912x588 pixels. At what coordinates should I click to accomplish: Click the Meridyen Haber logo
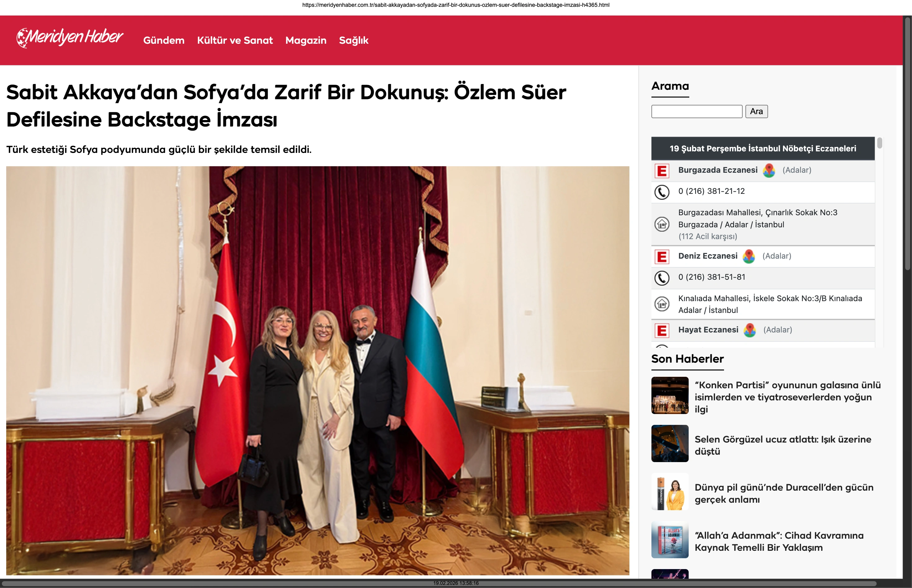[70, 38]
